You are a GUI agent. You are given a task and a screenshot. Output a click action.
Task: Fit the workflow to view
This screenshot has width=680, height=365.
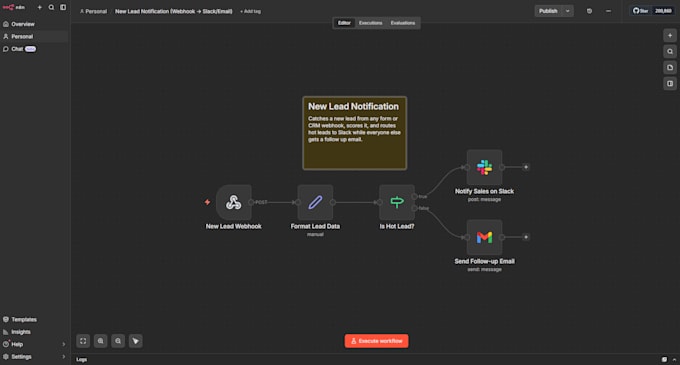(83, 341)
